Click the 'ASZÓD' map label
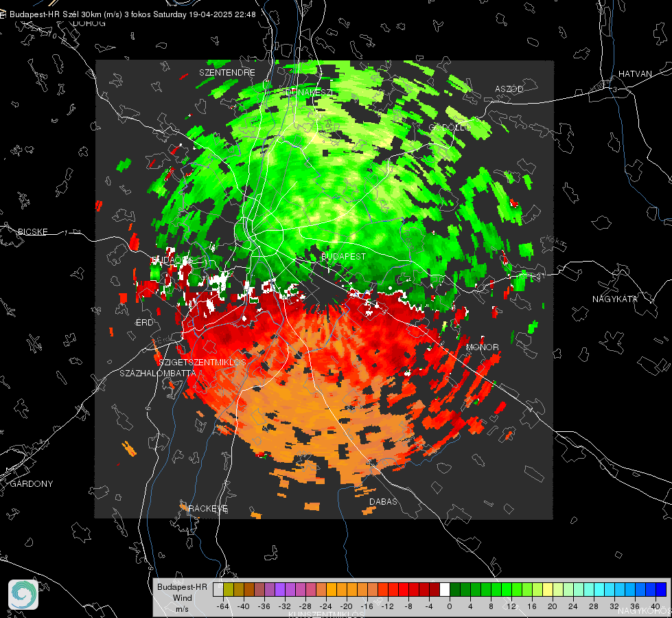The height and width of the screenshot is (618, 672). tap(509, 89)
